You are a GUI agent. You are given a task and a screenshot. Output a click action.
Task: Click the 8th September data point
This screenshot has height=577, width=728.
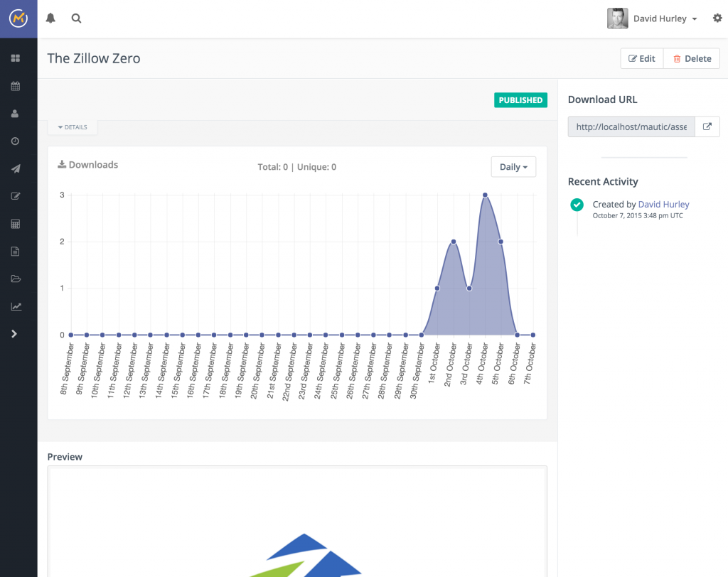(70, 335)
